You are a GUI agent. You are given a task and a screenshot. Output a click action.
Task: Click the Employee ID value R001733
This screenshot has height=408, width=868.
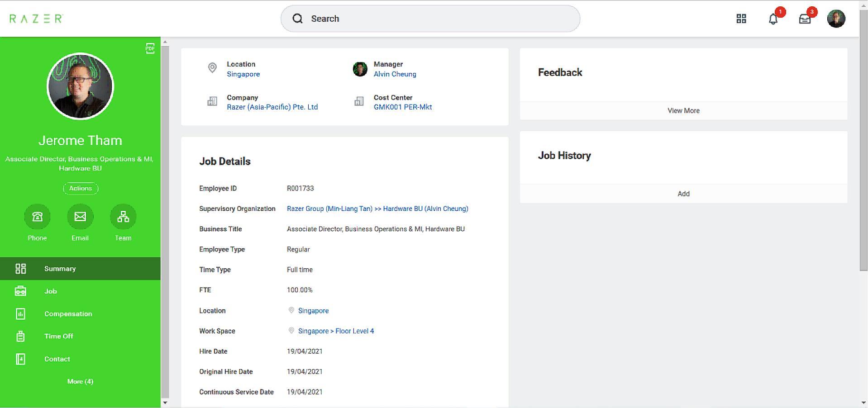coord(300,188)
